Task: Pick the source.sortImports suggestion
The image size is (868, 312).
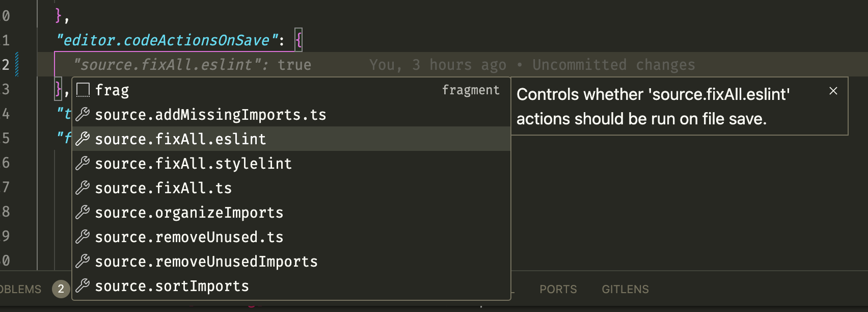Action: (172, 286)
